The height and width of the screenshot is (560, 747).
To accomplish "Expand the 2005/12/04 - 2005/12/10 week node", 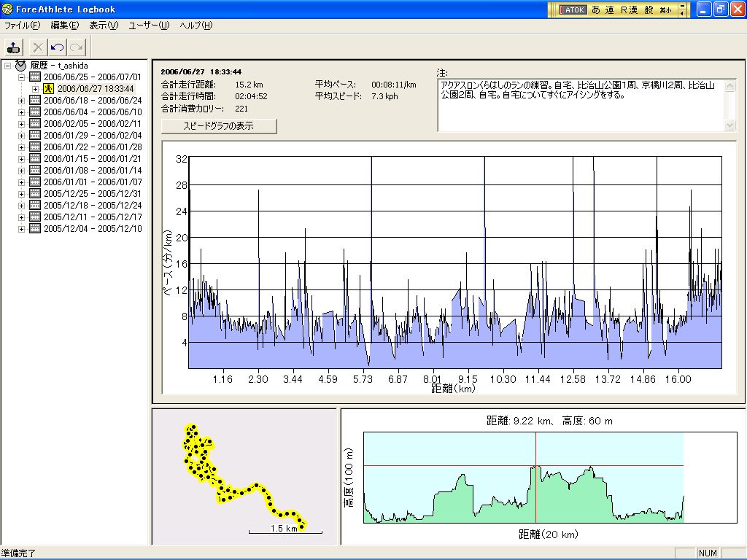I will pos(21,228).
